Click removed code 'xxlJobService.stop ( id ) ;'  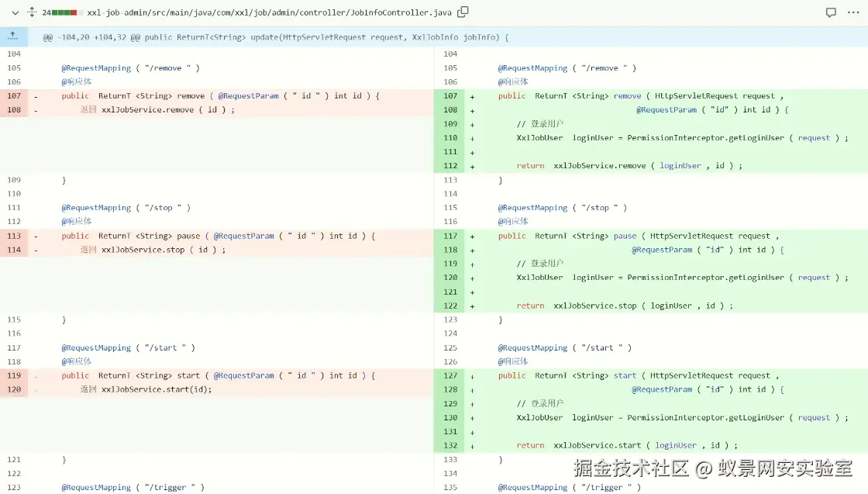click(x=164, y=250)
